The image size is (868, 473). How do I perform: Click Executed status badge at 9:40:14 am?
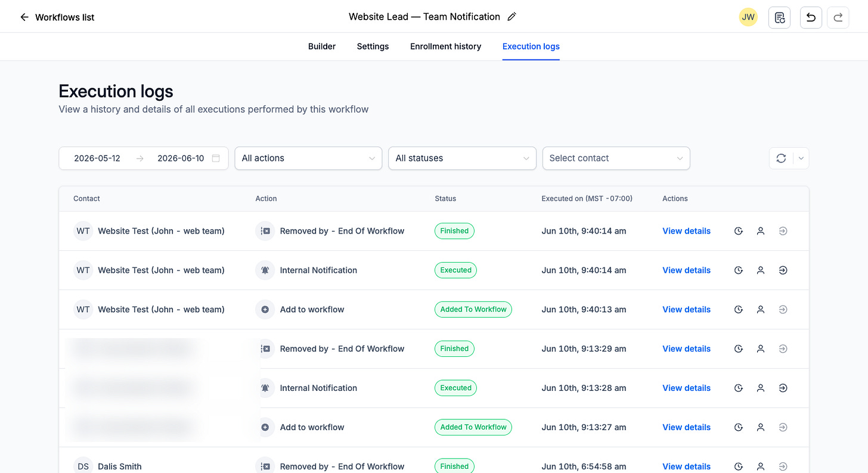click(456, 270)
